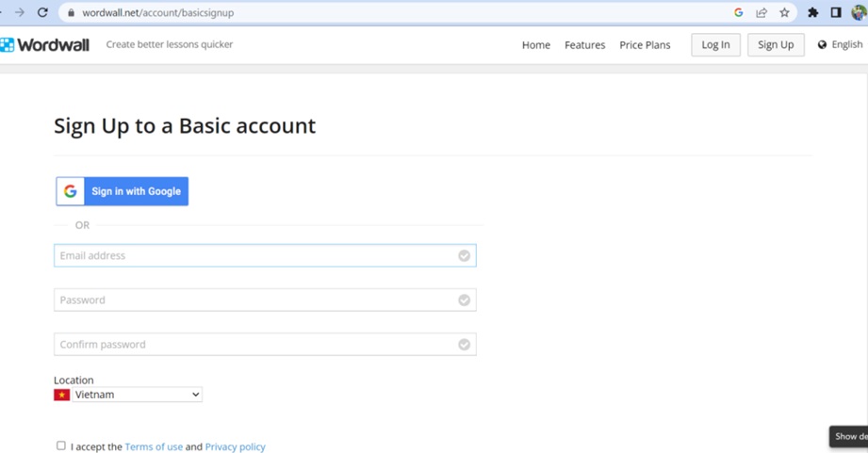Click the Wordwall logo icon

7,45
